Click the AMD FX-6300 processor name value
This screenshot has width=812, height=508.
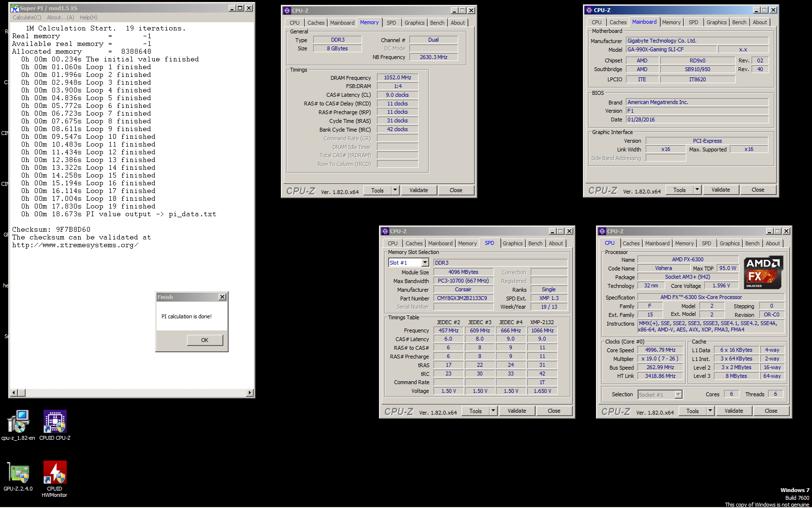click(688, 259)
